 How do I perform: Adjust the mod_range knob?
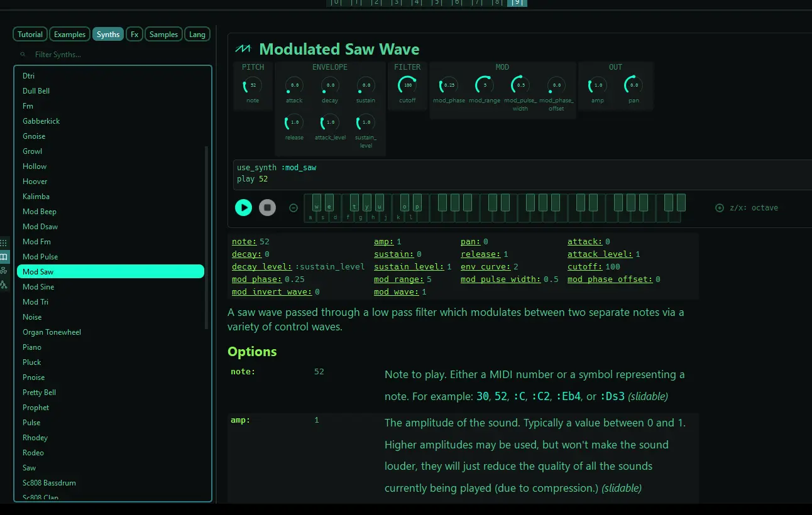485,85
